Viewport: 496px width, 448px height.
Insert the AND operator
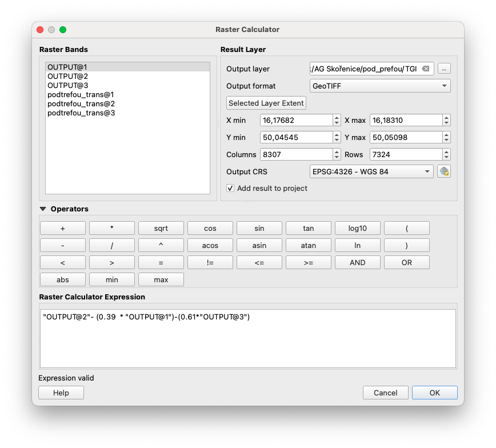click(358, 262)
